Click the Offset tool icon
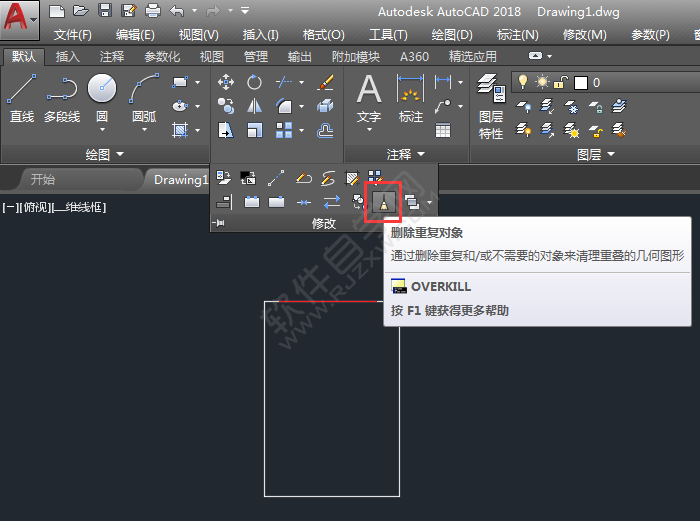 coord(325,130)
